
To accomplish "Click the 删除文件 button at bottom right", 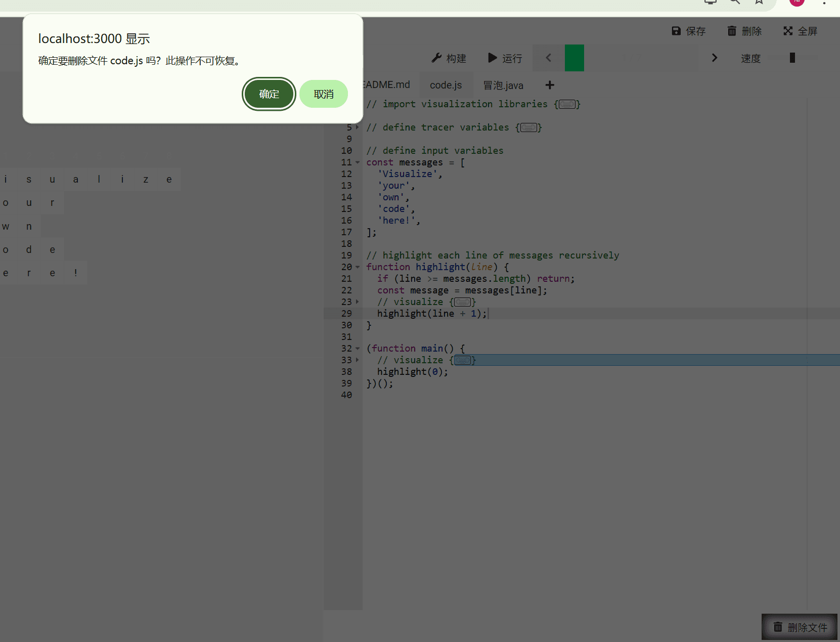I will (800, 627).
